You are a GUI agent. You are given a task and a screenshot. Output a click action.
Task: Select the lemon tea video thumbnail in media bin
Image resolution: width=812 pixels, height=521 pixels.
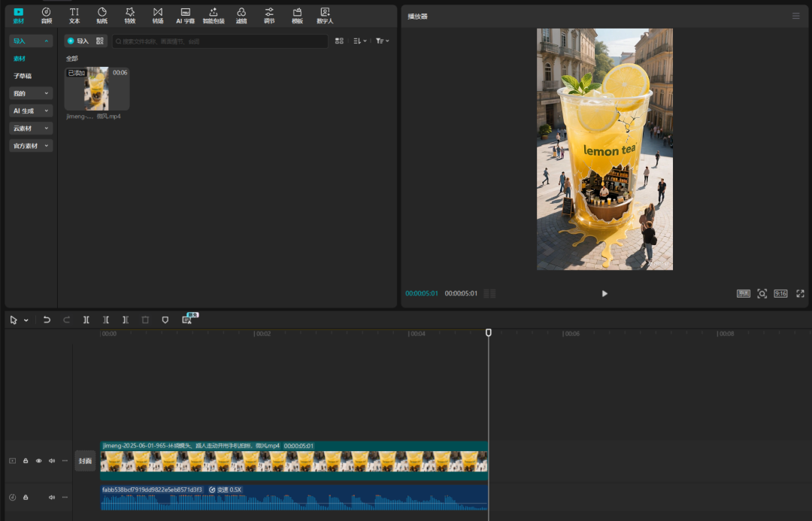tap(97, 89)
